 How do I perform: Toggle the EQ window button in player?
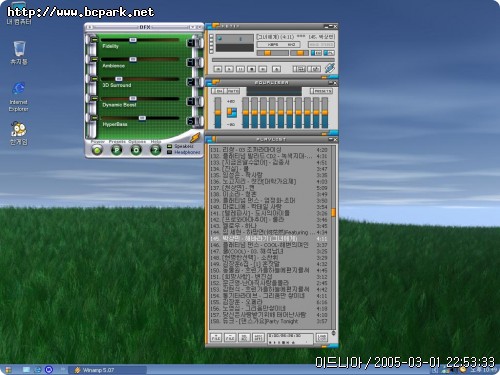click(316, 53)
